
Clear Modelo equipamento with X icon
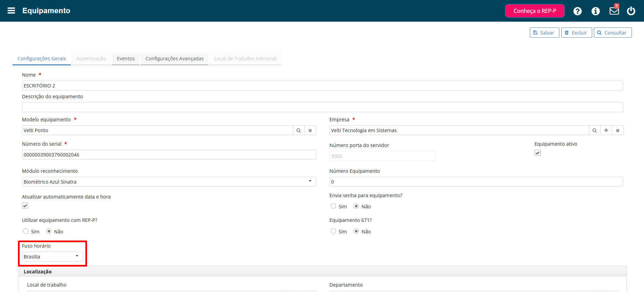click(x=310, y=130)
